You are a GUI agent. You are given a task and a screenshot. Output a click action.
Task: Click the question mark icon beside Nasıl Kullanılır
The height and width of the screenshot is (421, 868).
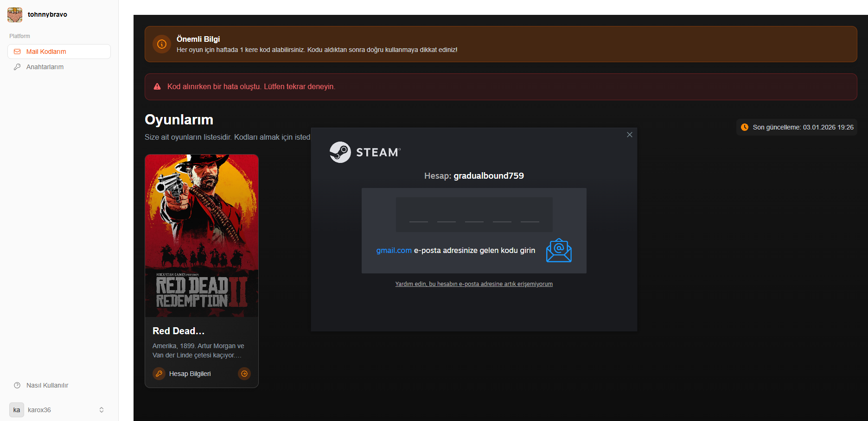coord(17,385)
